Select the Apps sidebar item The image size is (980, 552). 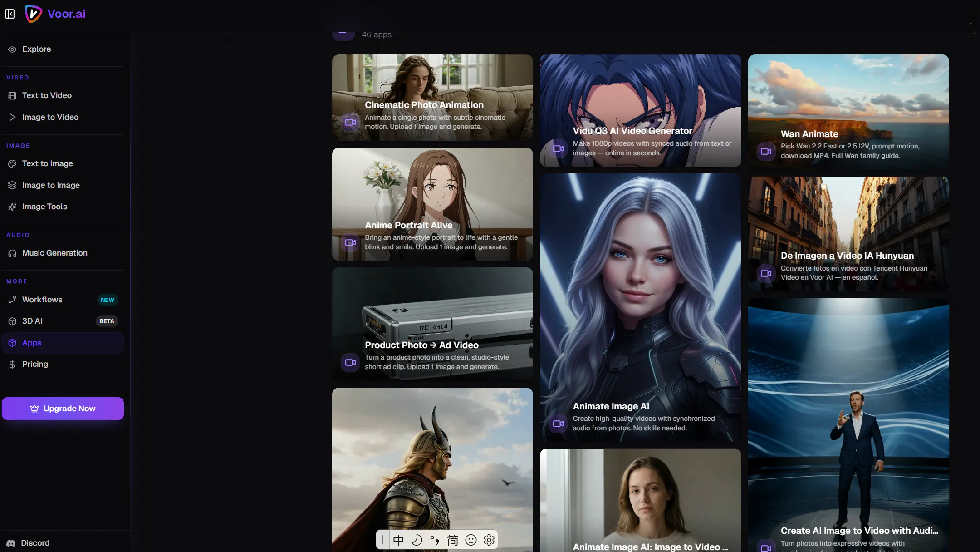(x=63, y=343)
